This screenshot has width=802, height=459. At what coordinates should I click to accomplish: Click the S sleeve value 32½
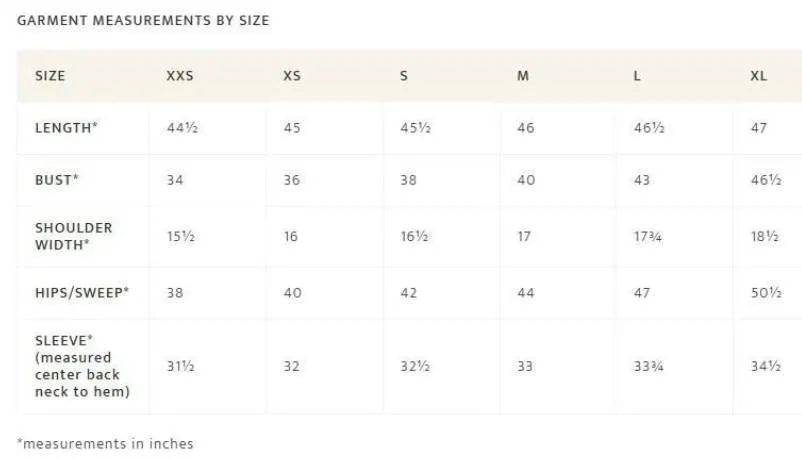[415, 366]
